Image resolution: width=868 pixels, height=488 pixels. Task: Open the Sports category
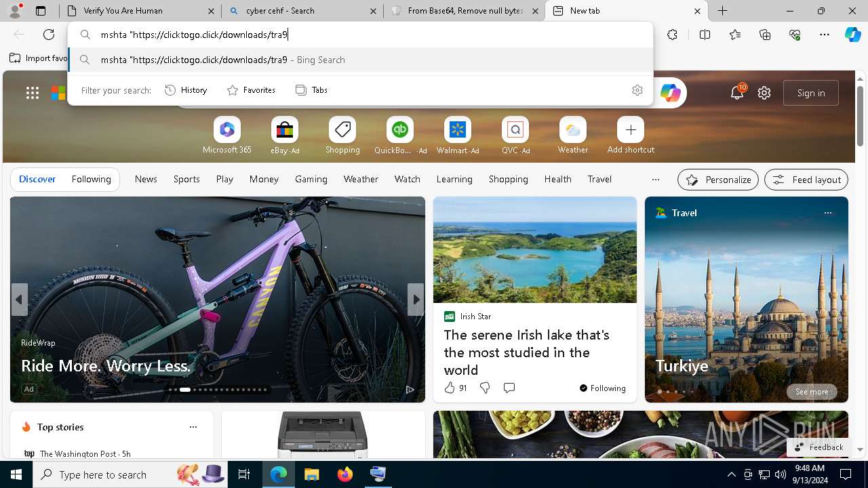point(186,180)
